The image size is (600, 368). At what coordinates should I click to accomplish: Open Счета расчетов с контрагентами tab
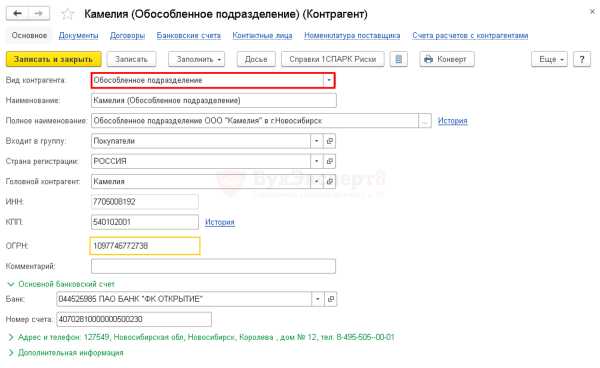point(470,36)
